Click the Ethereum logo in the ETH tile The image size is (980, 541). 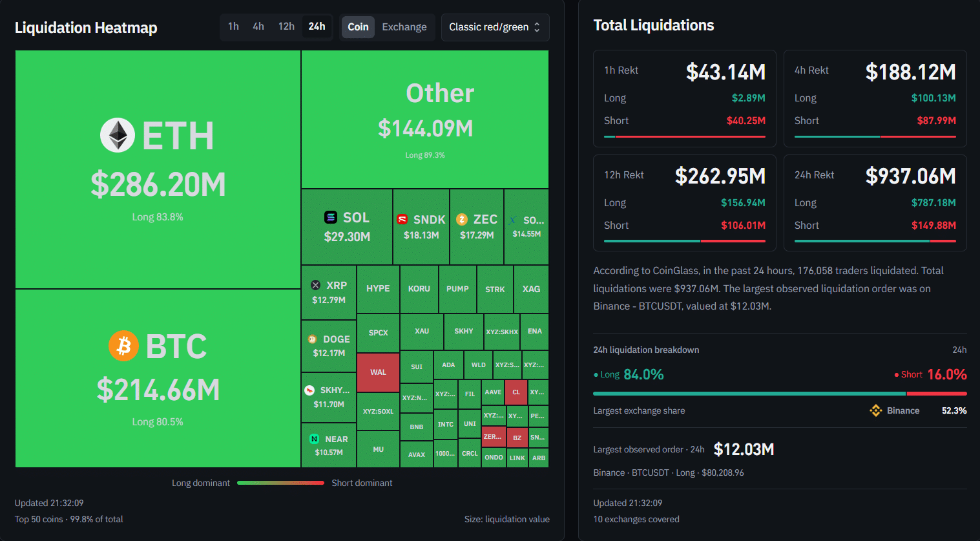tap(118, 135)
